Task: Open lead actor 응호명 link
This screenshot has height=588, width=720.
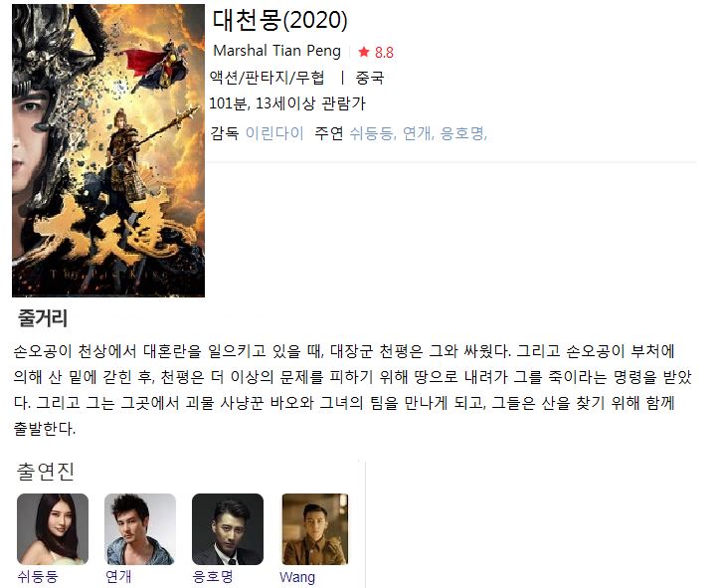Action: tap(461, 133)
